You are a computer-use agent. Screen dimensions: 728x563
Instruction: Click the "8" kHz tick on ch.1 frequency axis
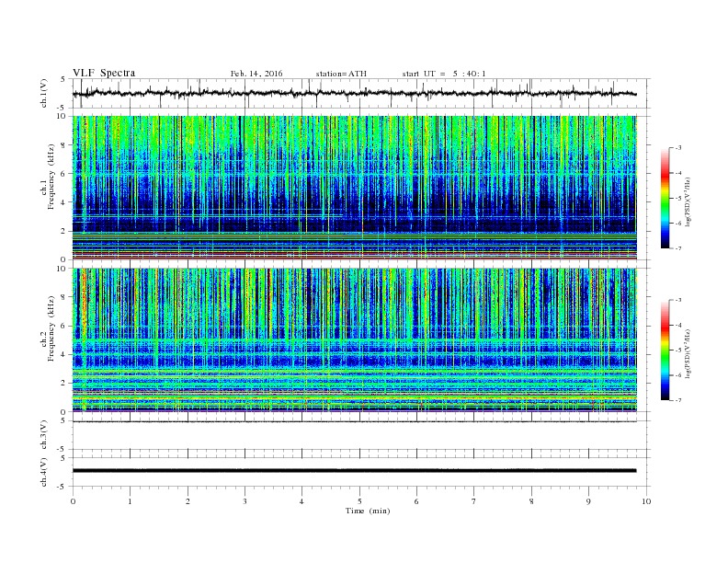tap(64, 145)
